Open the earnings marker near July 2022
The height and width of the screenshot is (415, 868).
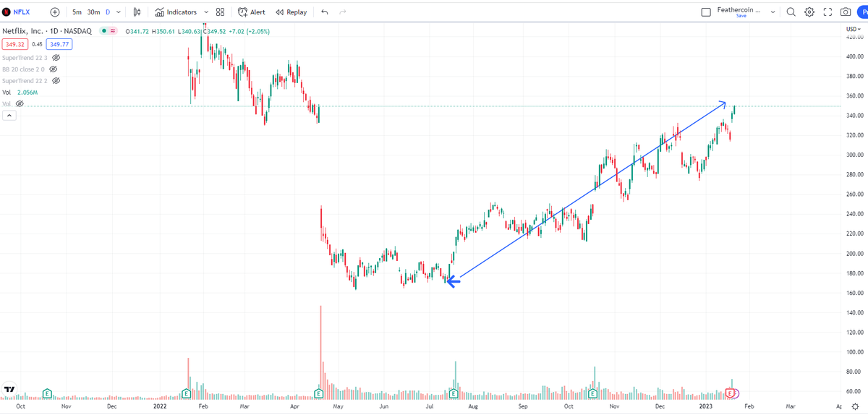pos(454,393)
